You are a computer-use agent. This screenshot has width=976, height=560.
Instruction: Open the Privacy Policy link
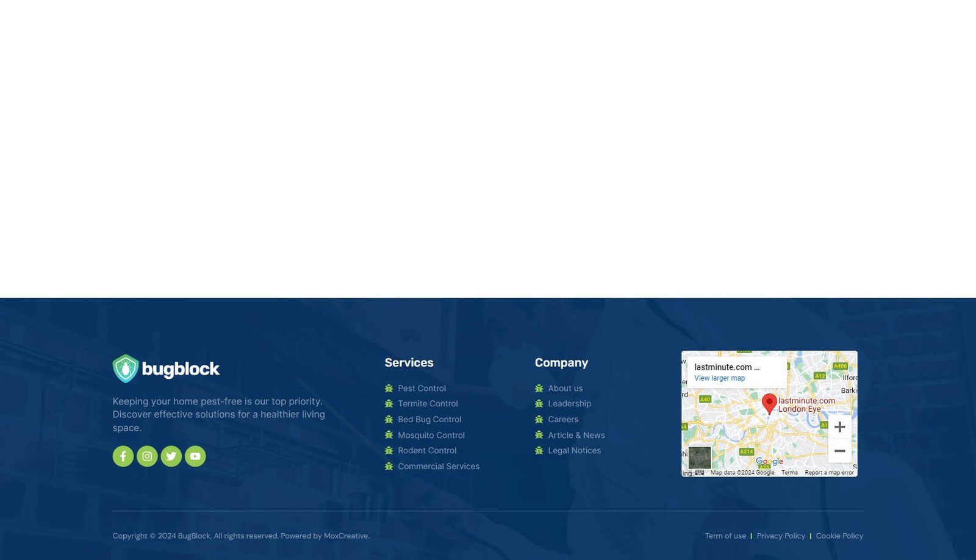781,536
